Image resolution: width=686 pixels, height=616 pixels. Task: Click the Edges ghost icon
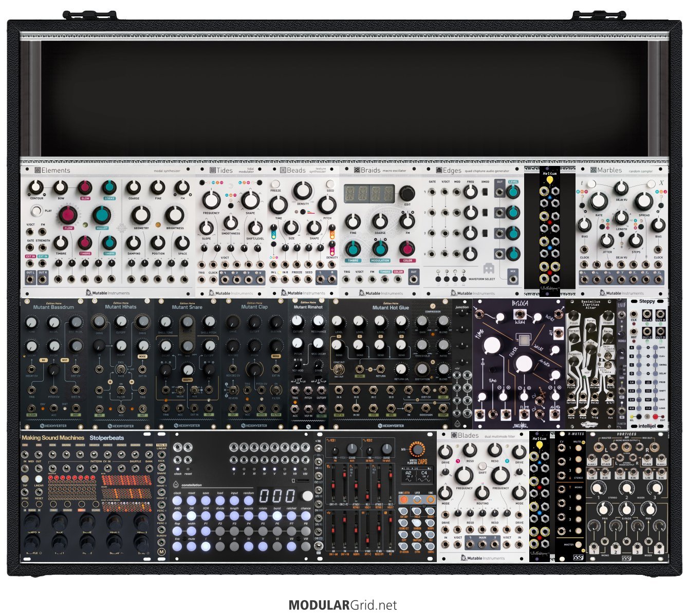(488, 268)
